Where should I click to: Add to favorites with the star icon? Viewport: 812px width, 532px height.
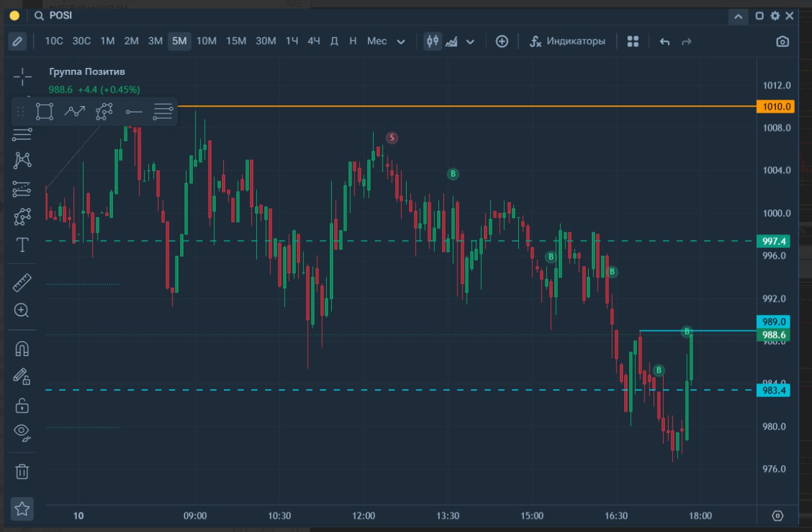click(22, 509)
